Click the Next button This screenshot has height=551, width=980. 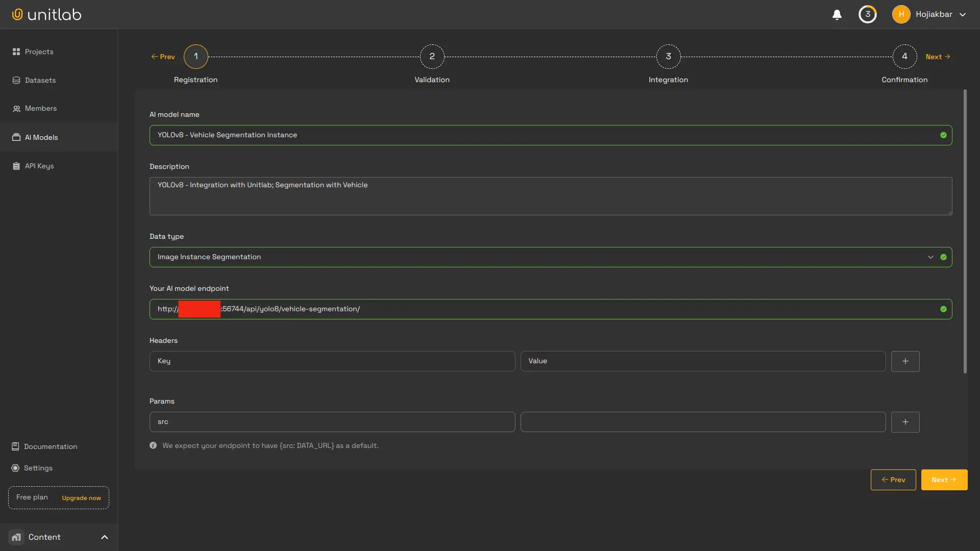click(944, 480)
